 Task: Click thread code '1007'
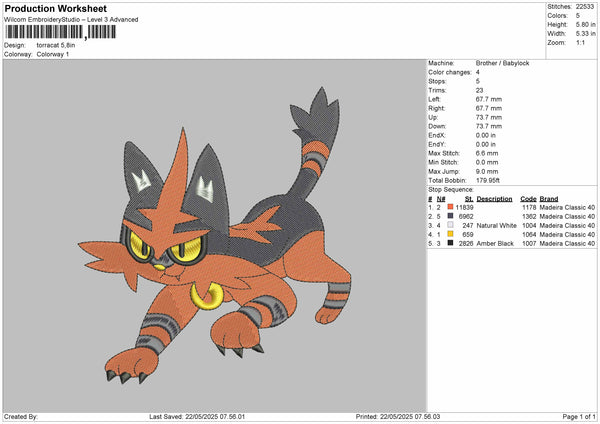click(x=529, y=243)
